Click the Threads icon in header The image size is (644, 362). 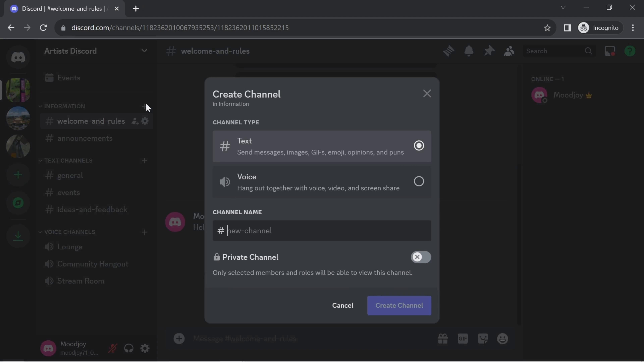[x=449, y=51]
